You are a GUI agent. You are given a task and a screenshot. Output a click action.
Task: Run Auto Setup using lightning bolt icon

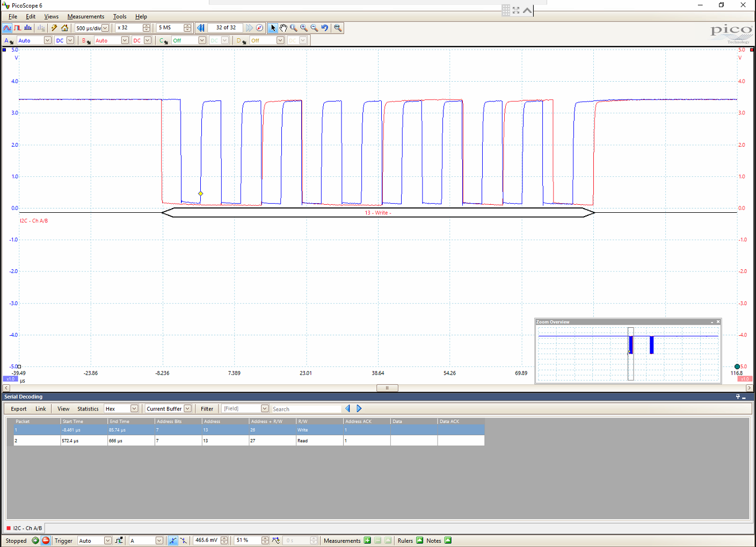pyautogui.click(x=54, y=27)
